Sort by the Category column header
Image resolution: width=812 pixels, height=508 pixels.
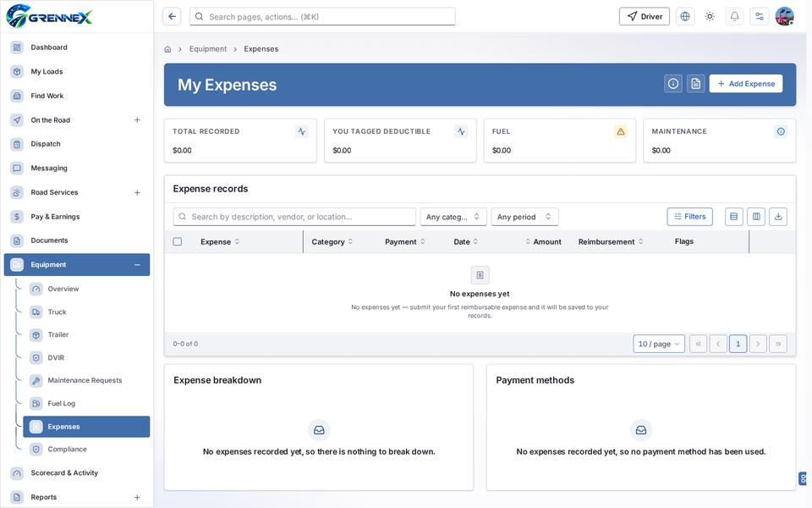pyautogui.click(x=332, y=241)
